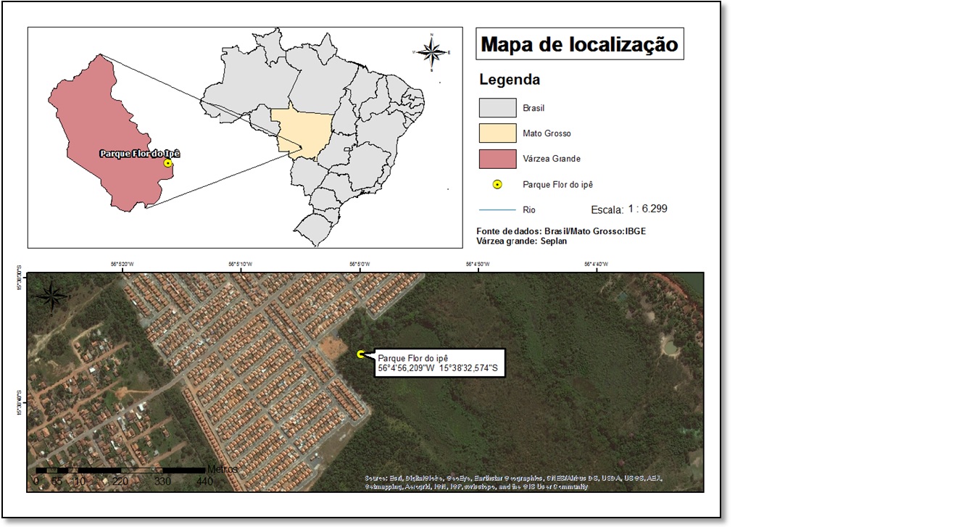980x527 pixels.
Task: Click the blue Rio line symbol in legend
Action: pos(497,210)
